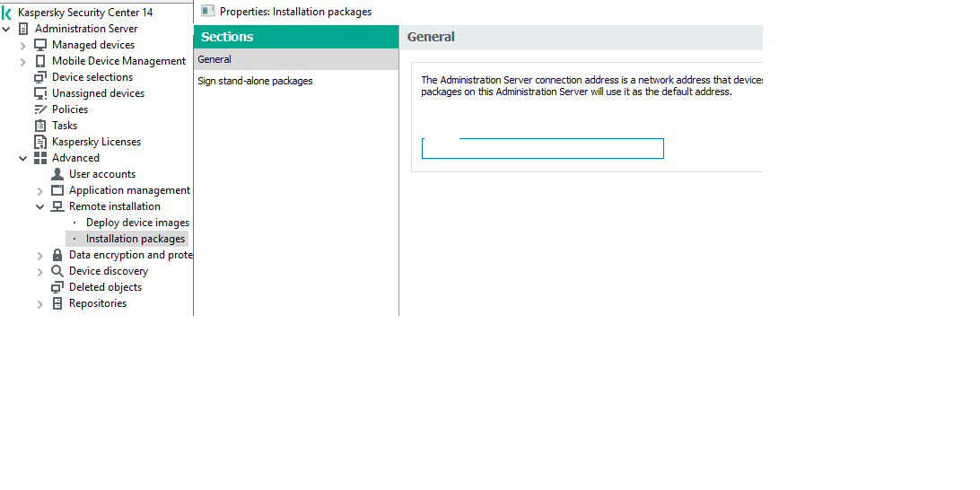Click the Advanced grid icon
980x490 pixels.
pos(40,158)
